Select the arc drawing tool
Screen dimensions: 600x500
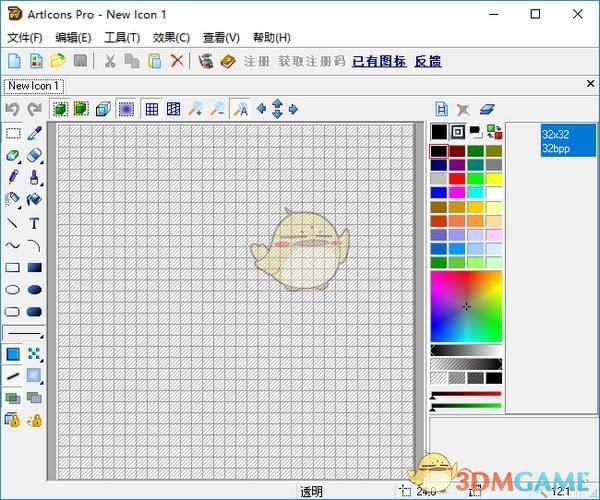coord(34,245)
